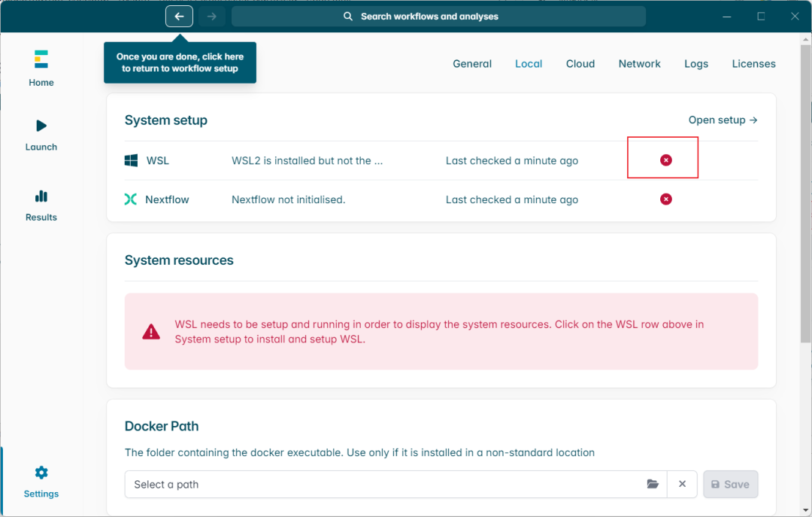The image size is (812, 517).
Task: Switch to the Cloud tab
Action: click(580, 64)
